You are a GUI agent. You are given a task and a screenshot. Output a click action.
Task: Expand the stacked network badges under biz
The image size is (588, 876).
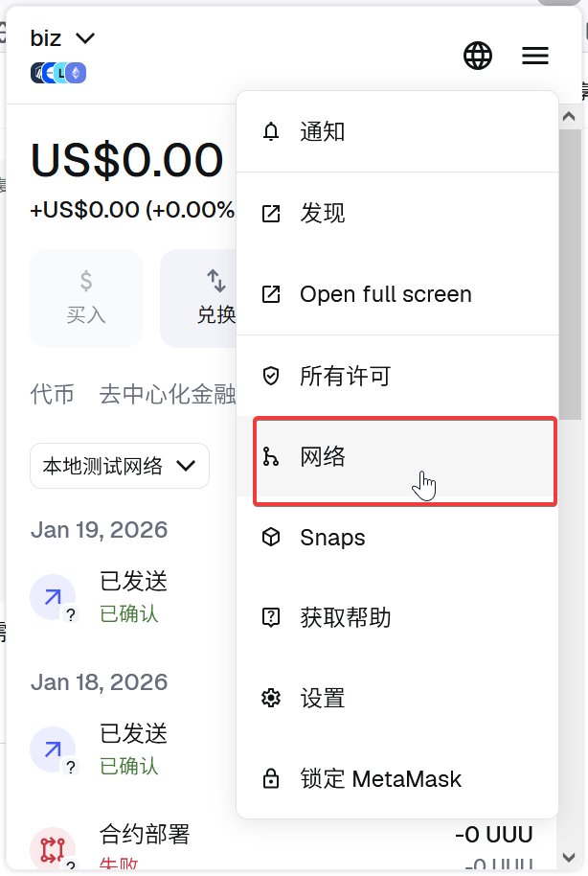click(x=57, y=72)
